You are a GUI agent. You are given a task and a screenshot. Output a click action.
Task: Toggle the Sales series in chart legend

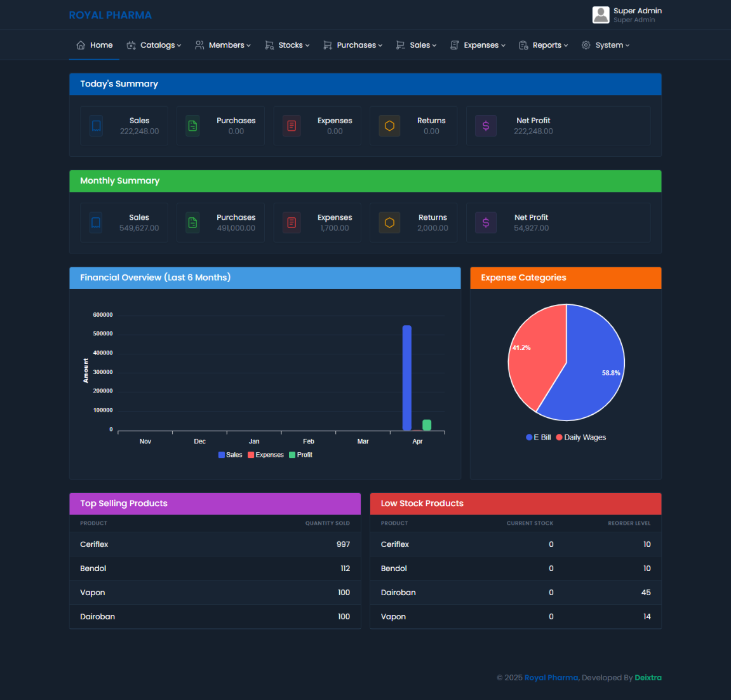[229, 454]
